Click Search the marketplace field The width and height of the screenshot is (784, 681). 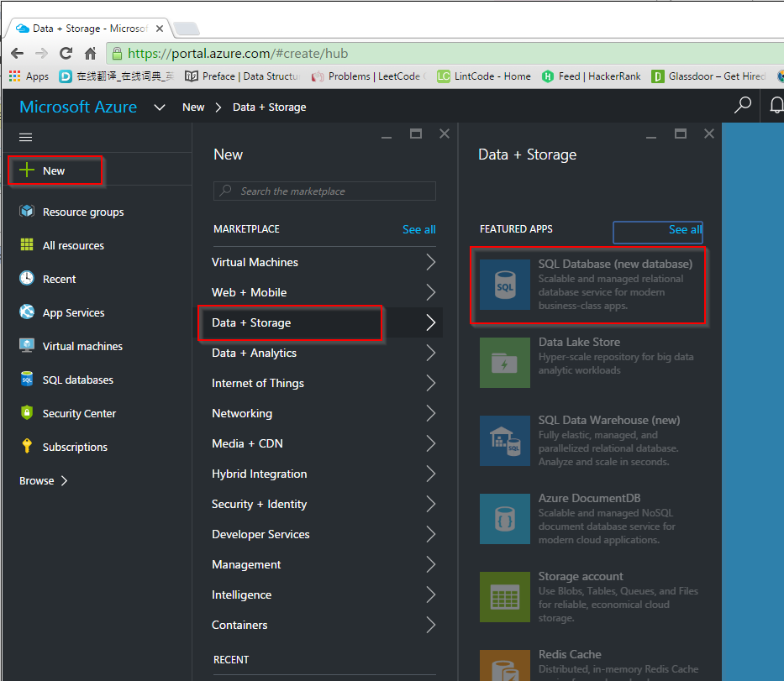[324, 191]
